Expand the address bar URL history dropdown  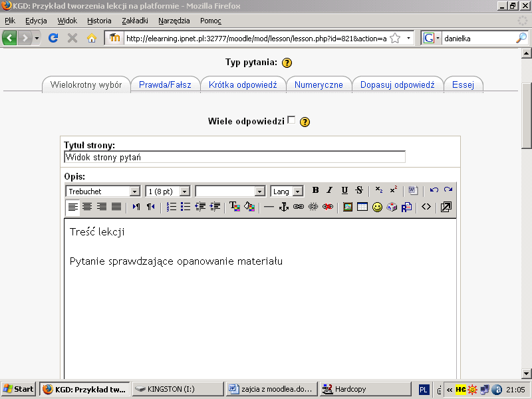(x=408, y=39)
